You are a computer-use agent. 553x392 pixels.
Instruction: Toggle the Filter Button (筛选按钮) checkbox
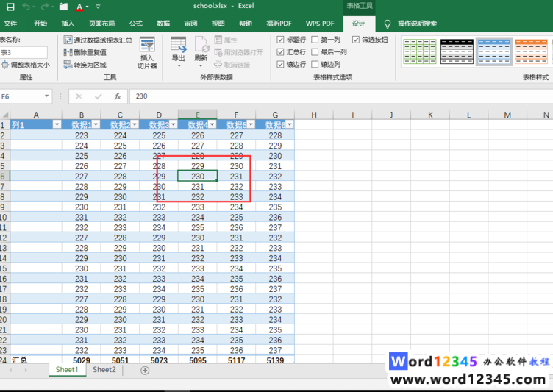[x=357, y=40]
